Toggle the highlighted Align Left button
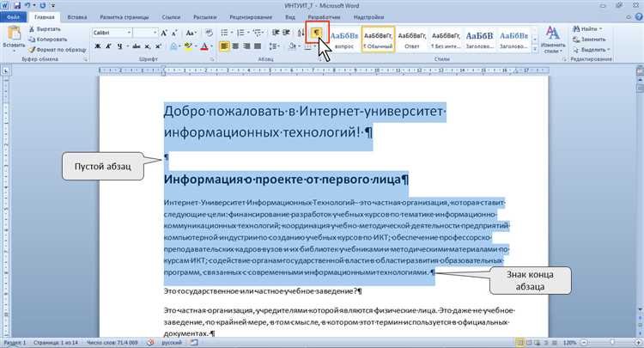This screenshot has height=348, width=644. click(x=224, y=46)
